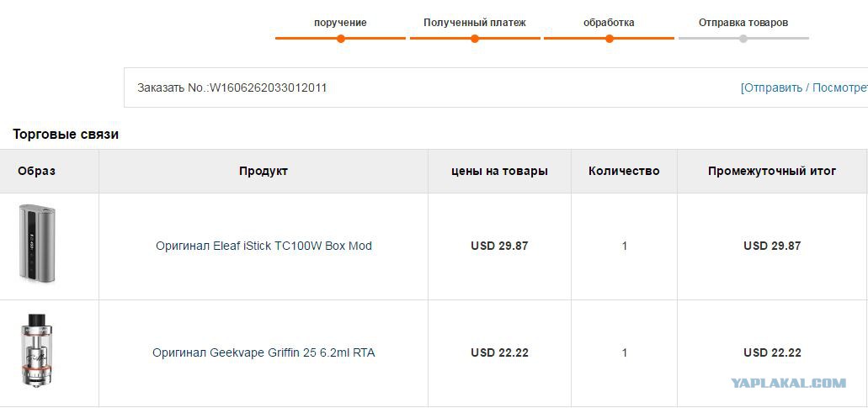The height and width of the screenshot is (408, 868).
Task: Select the Полученный платеж progress dot
Action: [474, 39]
